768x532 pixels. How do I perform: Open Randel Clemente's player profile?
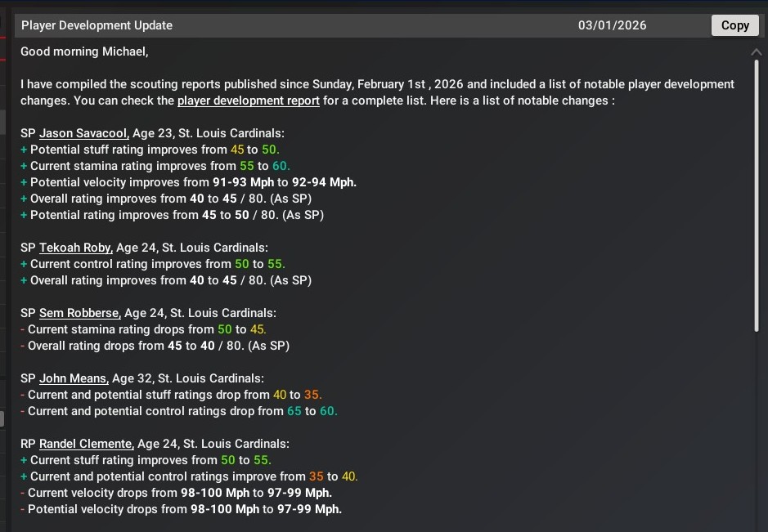[87, 444]
